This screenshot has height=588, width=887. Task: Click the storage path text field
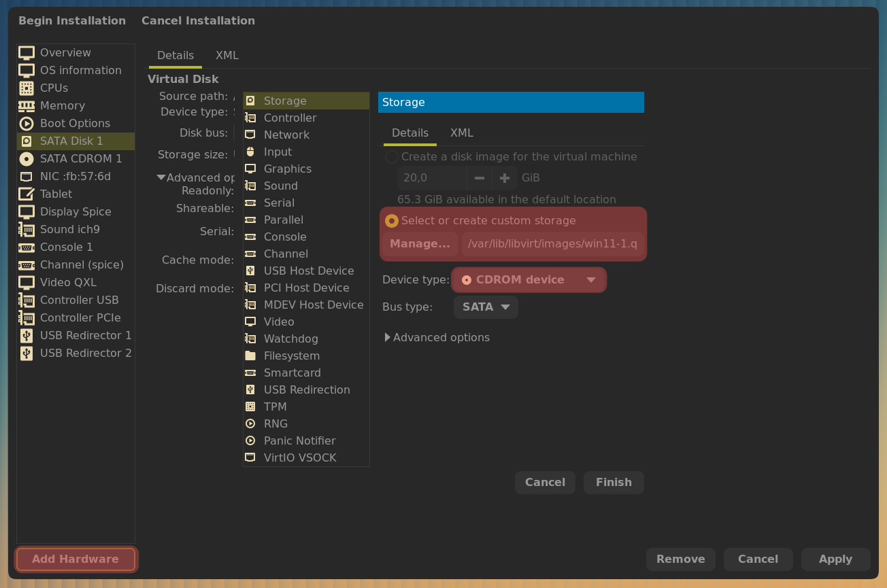click(x=552, y=244)
